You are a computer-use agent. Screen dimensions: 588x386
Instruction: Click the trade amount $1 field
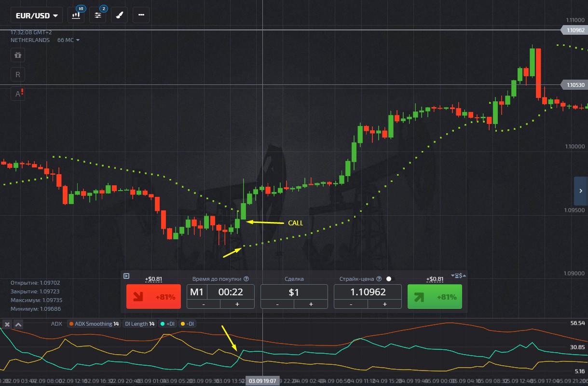[x=294, y=292]
